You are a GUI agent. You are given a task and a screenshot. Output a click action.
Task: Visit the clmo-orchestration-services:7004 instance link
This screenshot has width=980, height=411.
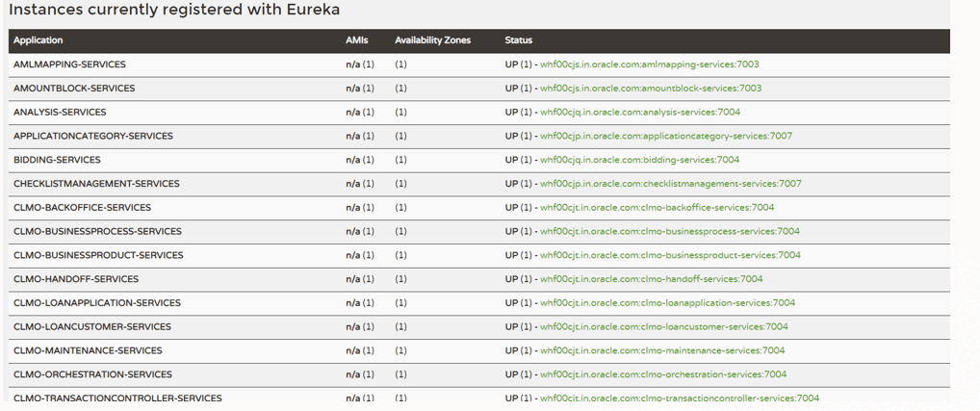[x=663, y=374]
